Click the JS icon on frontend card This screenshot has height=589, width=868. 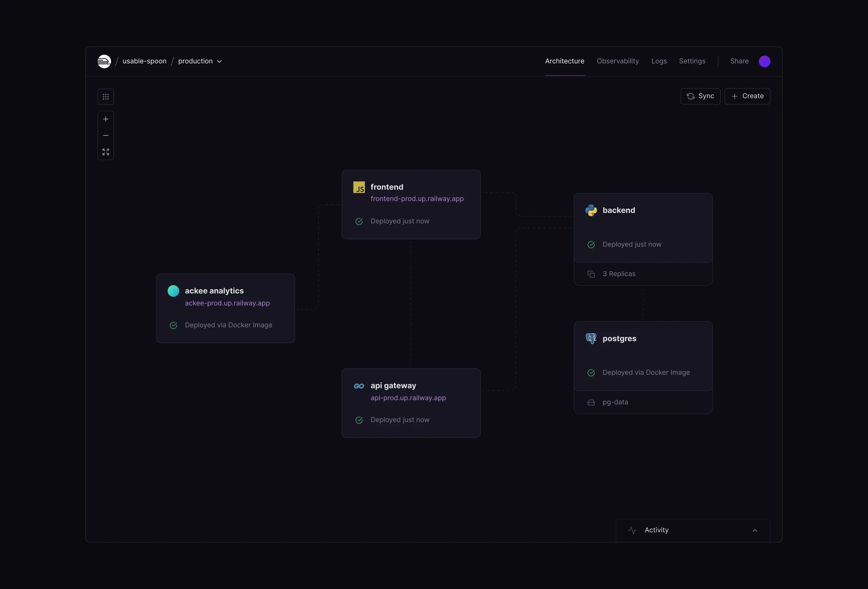point(359,187)
